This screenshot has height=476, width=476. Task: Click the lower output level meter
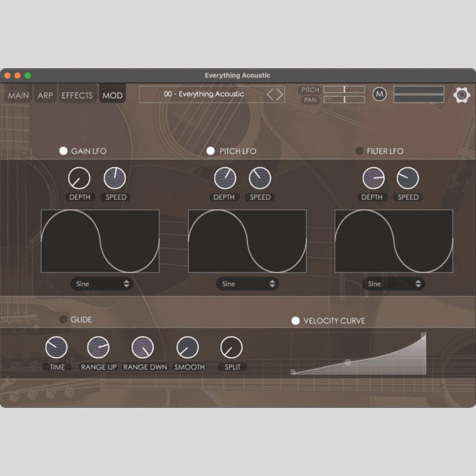pyautogui.click(x=419, y=99)
